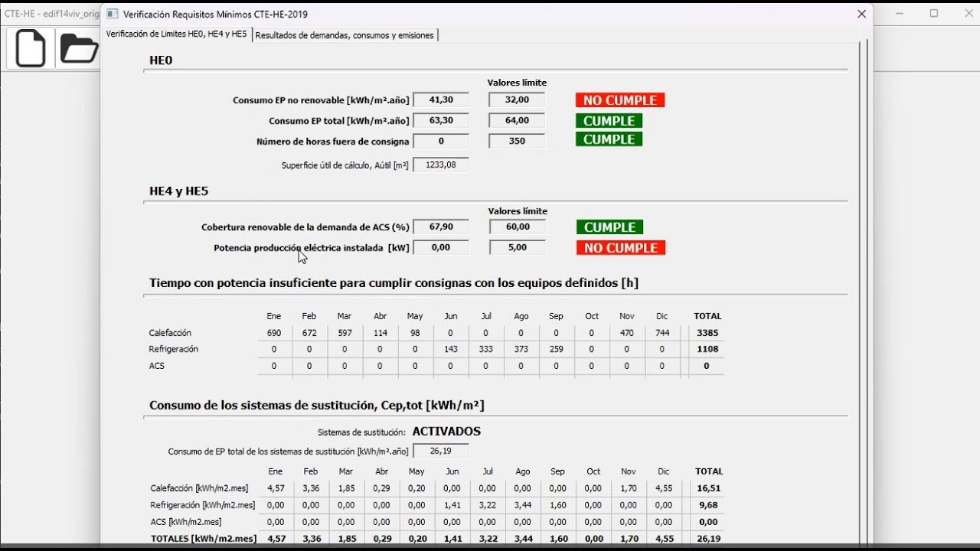980x551 pixels.
Task: Click CUMPLE badge for horas fuera de consigna
Action: click(609, 139)
